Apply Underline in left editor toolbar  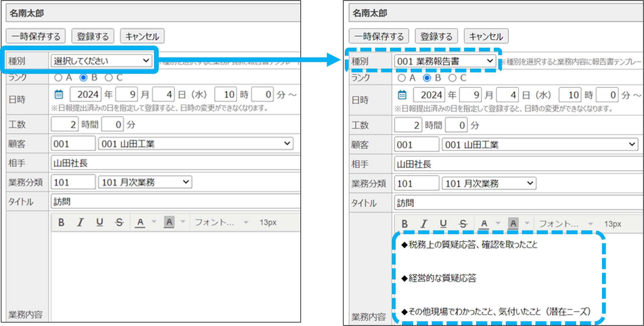[100, 222]
